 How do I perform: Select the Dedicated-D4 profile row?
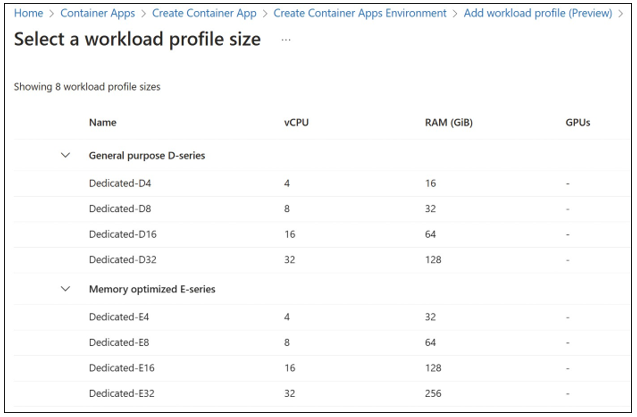322,183
